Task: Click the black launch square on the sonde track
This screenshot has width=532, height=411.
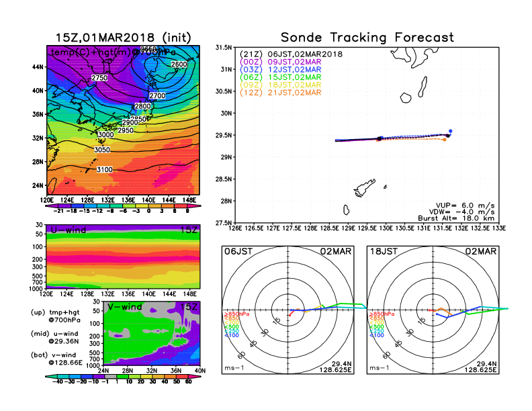Action: (380, 139)
